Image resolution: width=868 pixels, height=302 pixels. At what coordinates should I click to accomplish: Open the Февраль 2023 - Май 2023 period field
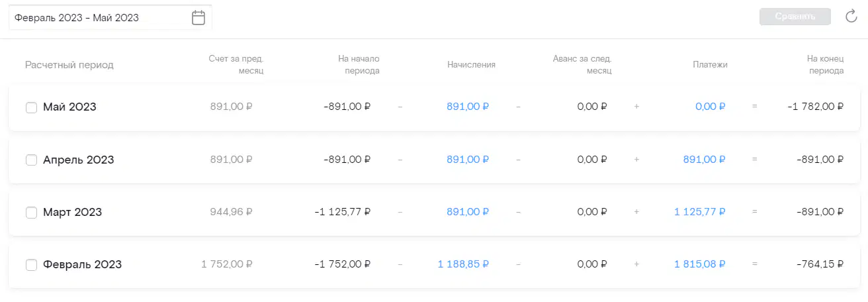coord(110,18)
